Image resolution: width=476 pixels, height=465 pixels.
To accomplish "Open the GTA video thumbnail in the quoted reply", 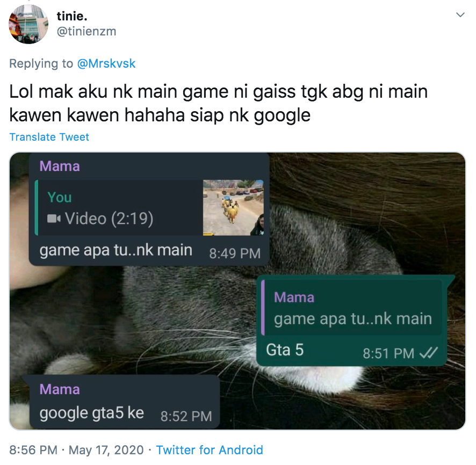I will coord(233,207).
